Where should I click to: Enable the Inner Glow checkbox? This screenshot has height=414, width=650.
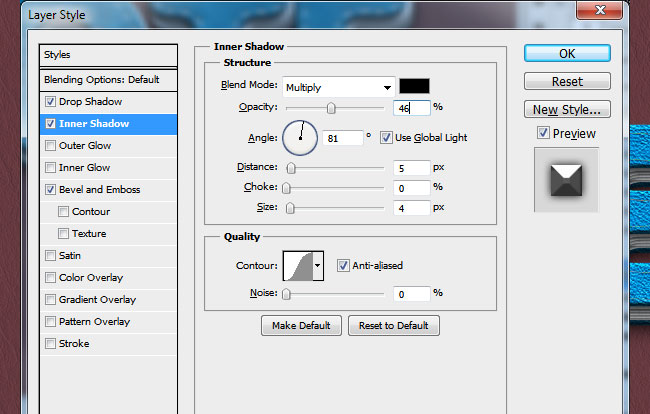click(51, 167)
